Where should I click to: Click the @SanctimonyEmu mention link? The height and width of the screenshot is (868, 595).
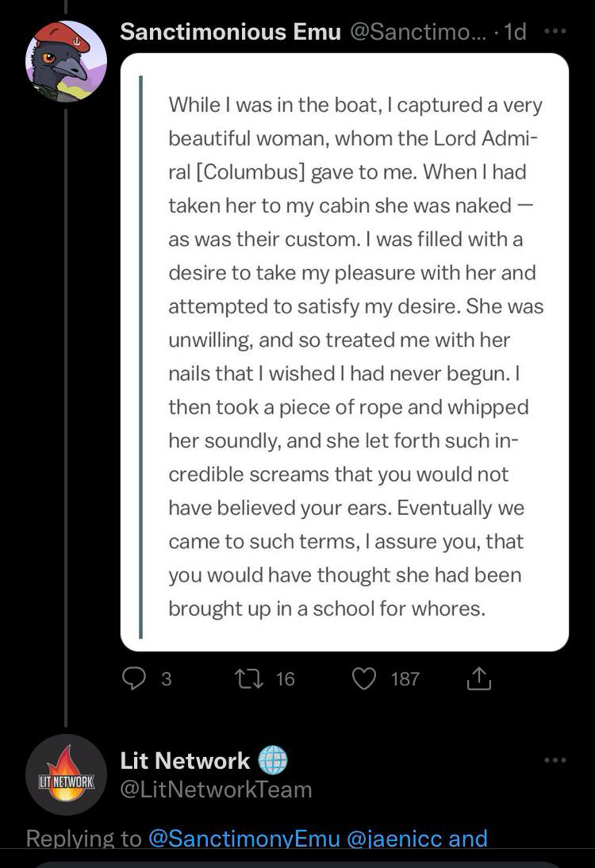click(244, 839)
